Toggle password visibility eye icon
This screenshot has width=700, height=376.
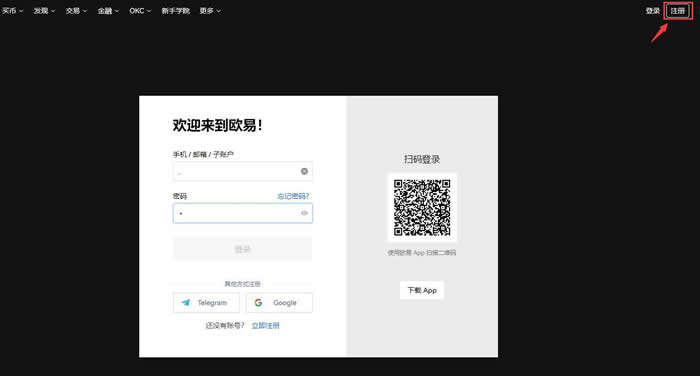click(304, 213)
